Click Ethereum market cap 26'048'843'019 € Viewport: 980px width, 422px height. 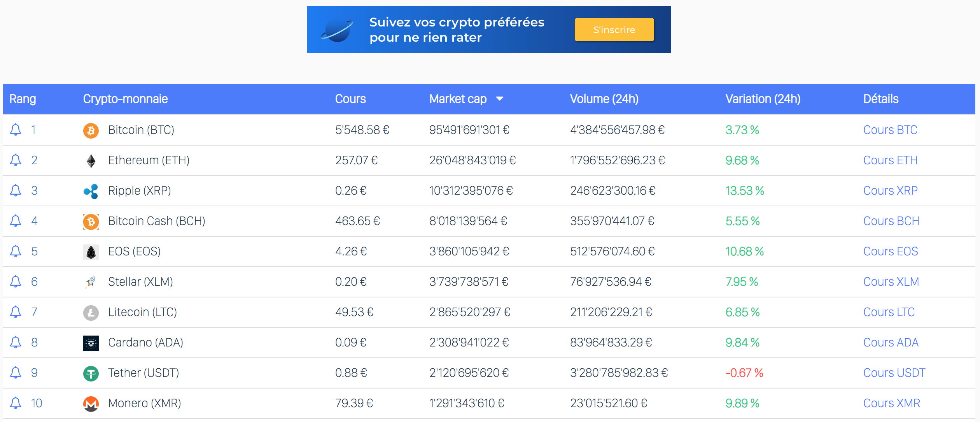coord(472,160)
